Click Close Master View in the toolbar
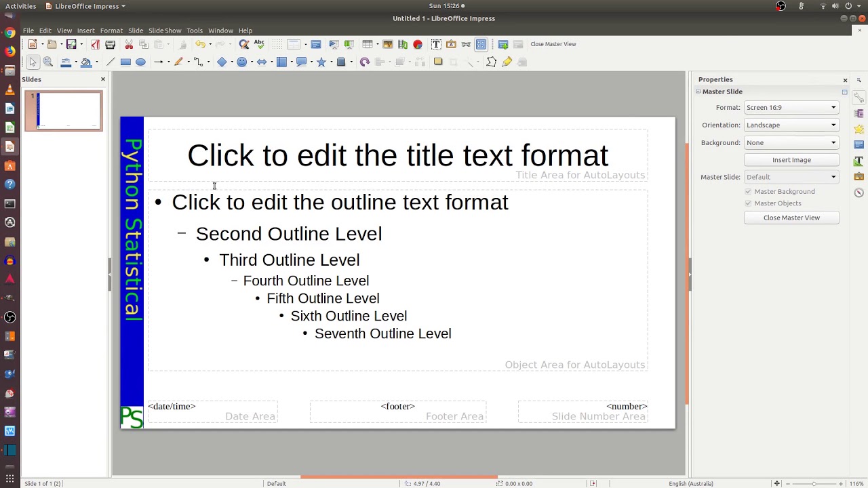This screenshot has height=488, width=868. tap(553, 44)
